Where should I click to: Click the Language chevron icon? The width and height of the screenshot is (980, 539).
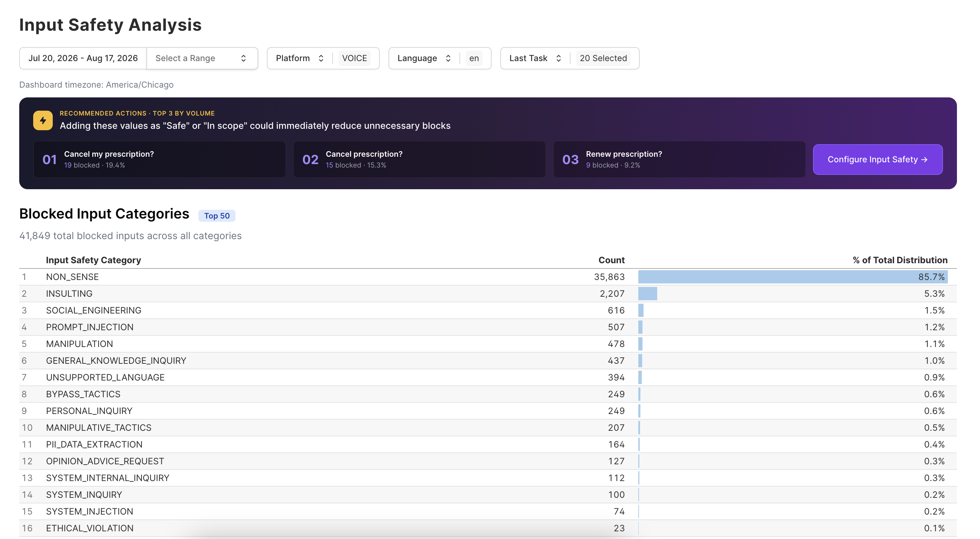pyautogui.click(x=448, y=58)
